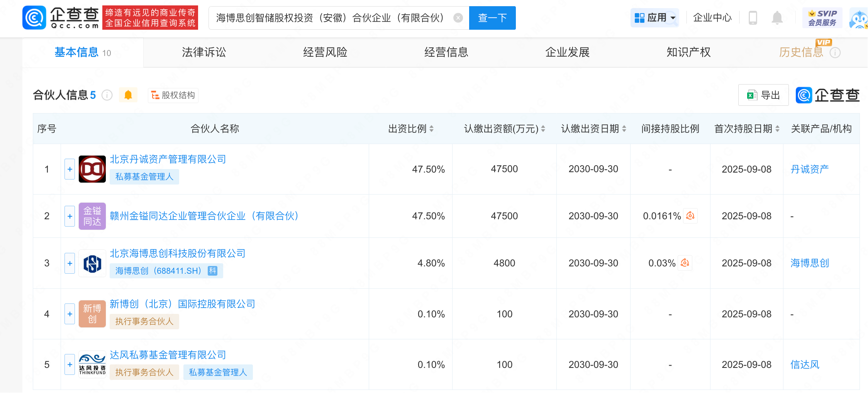Image resolution: width=868 pixels, height=393 pixels.
Task: Expand row 3 北京海博思创 details
Action: 70,263
